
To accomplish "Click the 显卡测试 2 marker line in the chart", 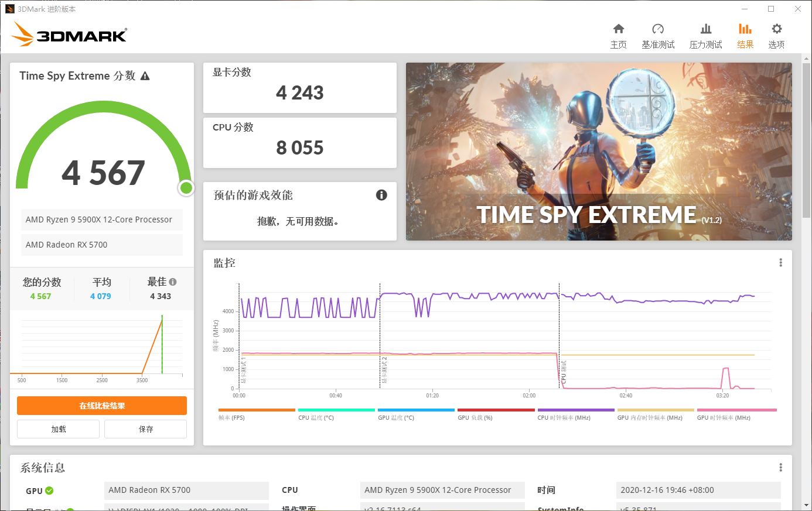I will point(380,336).
